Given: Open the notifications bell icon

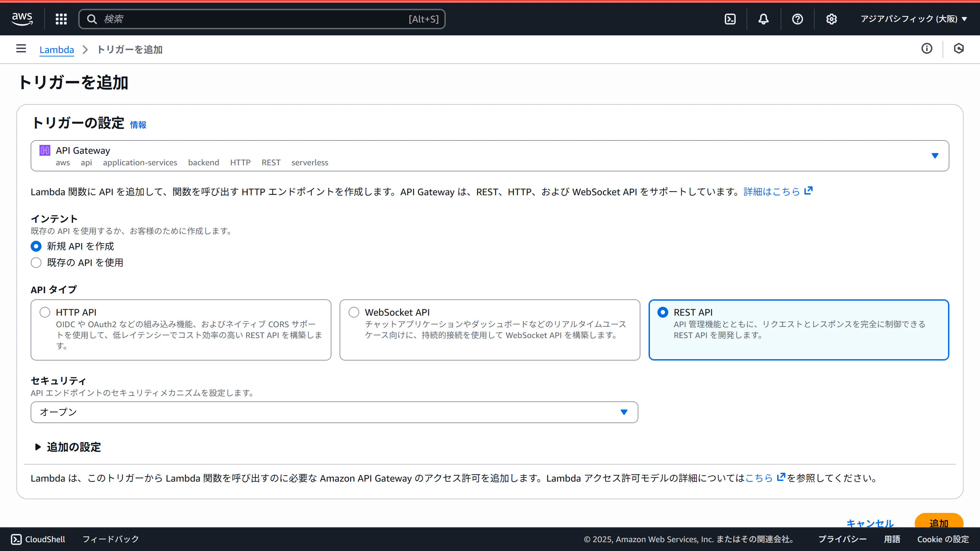Looking at the screenshot, I should click(763, 19).
